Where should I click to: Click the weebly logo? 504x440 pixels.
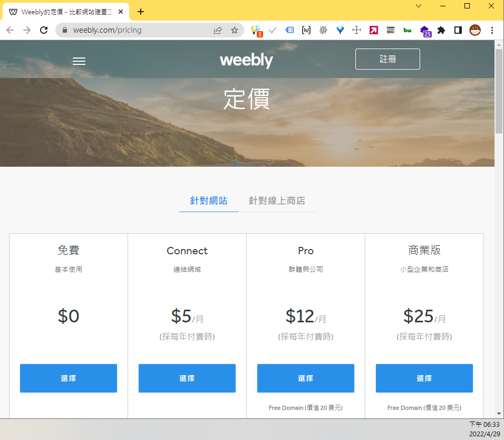click(246, 60)
